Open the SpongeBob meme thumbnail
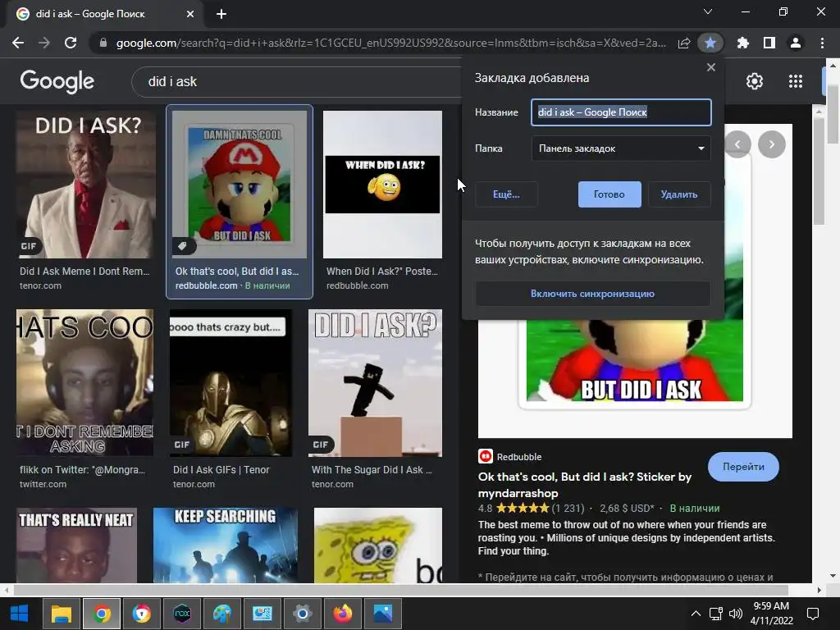840x630 pixels. 378,546
